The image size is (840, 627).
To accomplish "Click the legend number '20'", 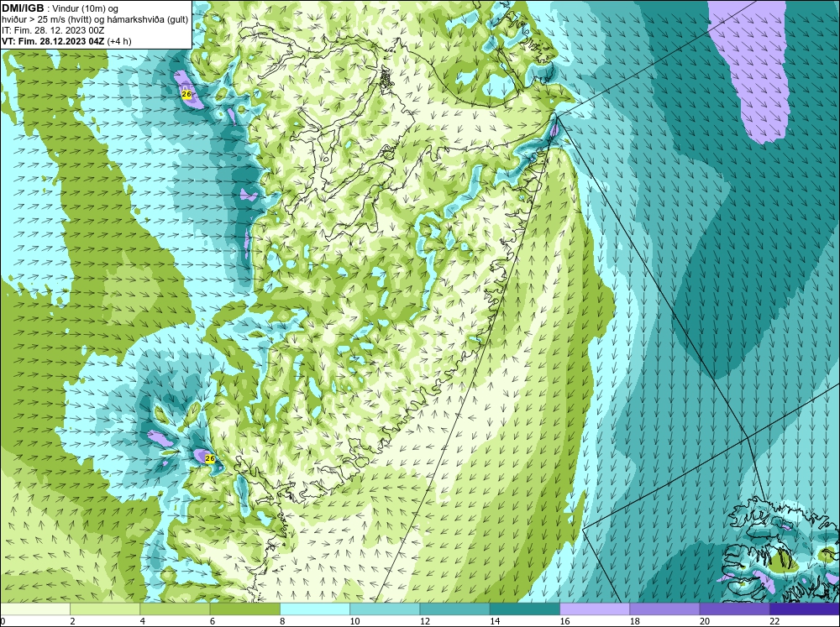I will (x=705, y=621).
